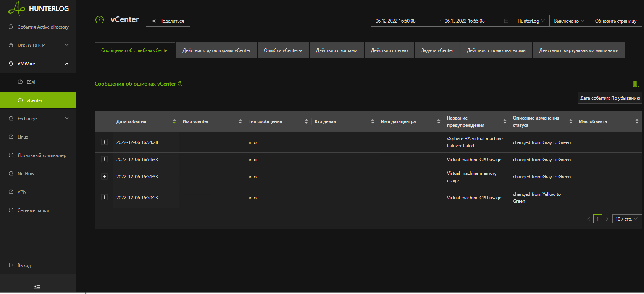
Task: Click the NetFlow gauge icon
Action: (x=11, y=173)
